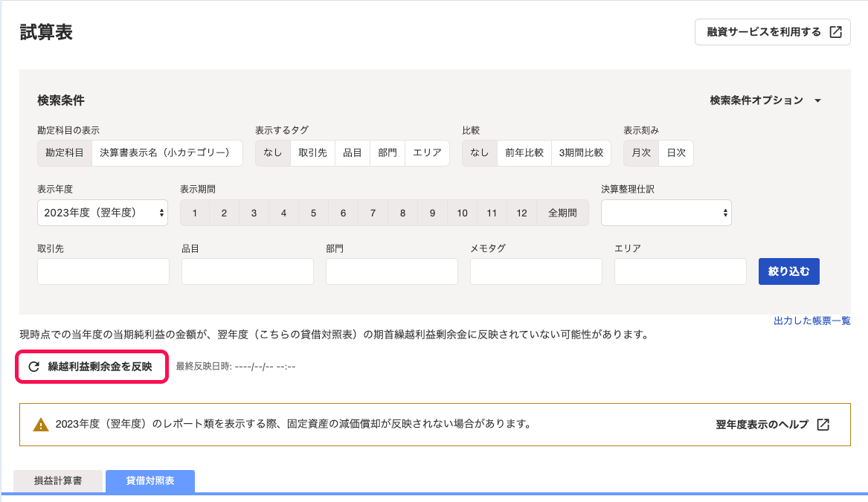868x502 pixels.
Task: Focus the 品目 input field
Action: coord(248,271)
